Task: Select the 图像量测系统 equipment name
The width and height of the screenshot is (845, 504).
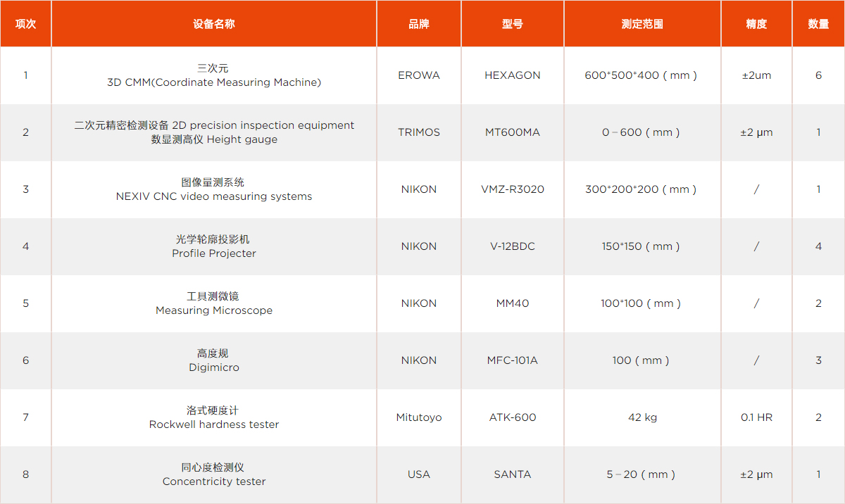Action: click(213, 182)
